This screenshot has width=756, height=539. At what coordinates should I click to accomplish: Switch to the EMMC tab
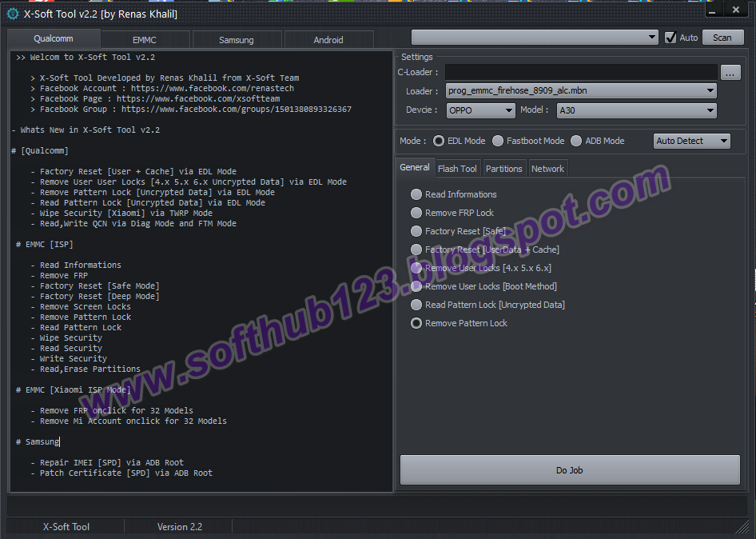pyautogui.click(x=145, y=38)
